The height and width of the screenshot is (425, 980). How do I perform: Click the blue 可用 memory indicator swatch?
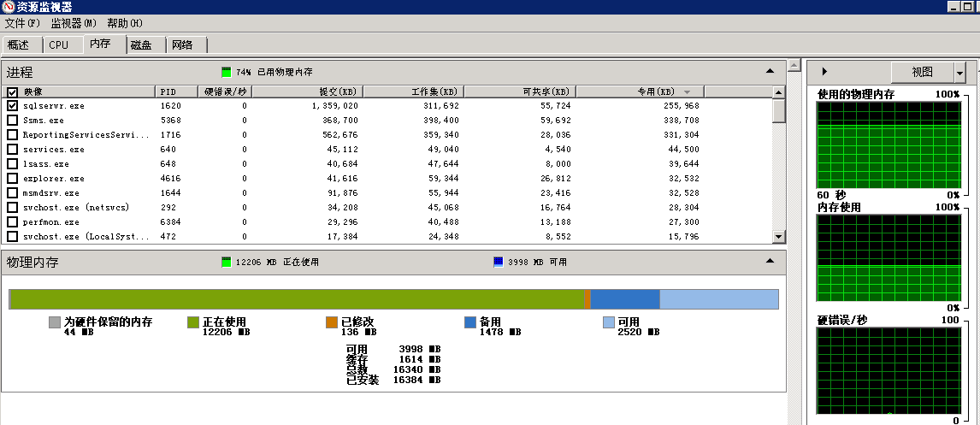(499, 262)
